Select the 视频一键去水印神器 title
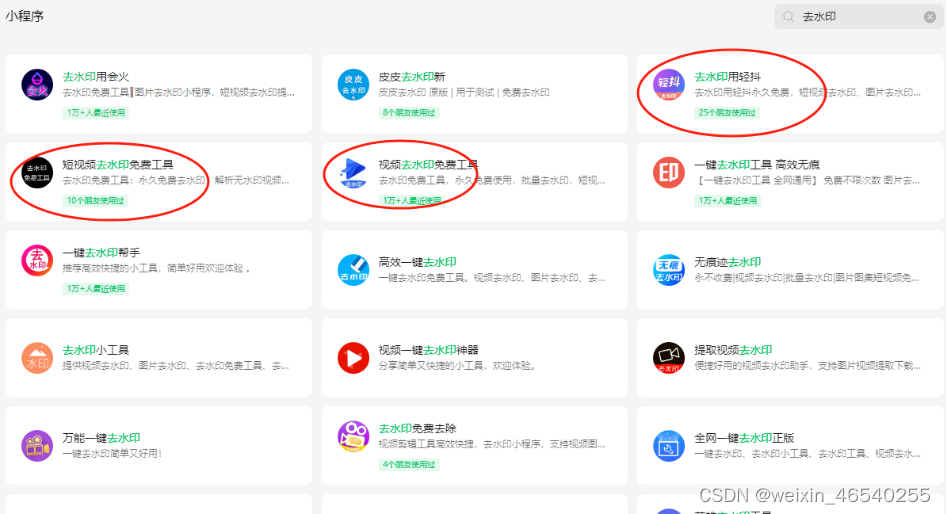 pyautogui.click(x=428, y=351)
